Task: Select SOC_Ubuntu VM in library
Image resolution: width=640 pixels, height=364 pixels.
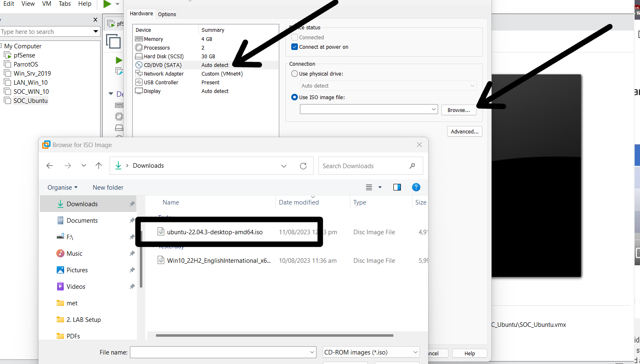Action: (31, 101)
